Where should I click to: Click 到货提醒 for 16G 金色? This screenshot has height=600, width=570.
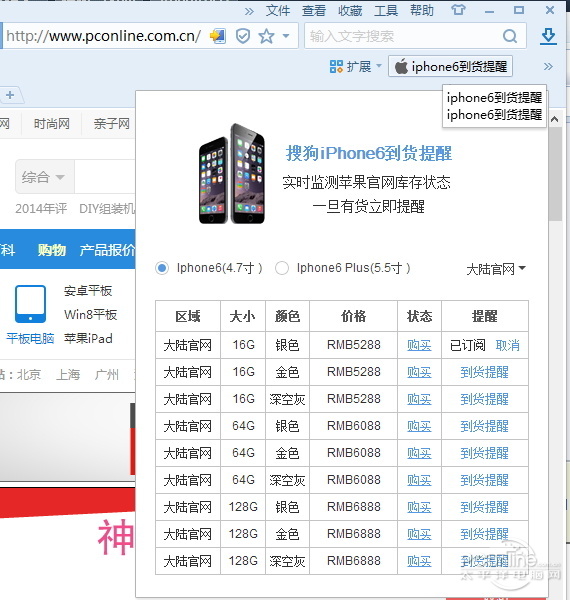[484, 372]
